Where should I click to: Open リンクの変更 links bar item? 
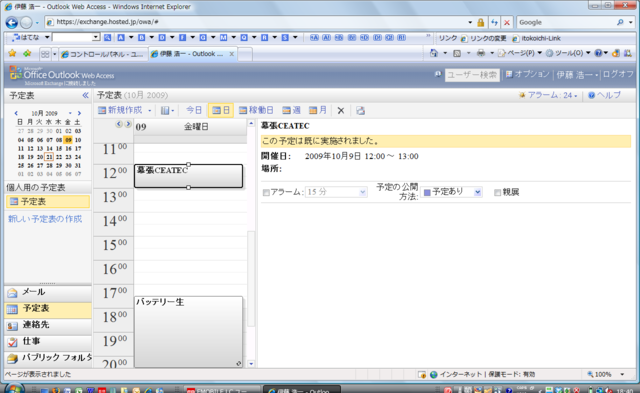(x=484, y=38)
